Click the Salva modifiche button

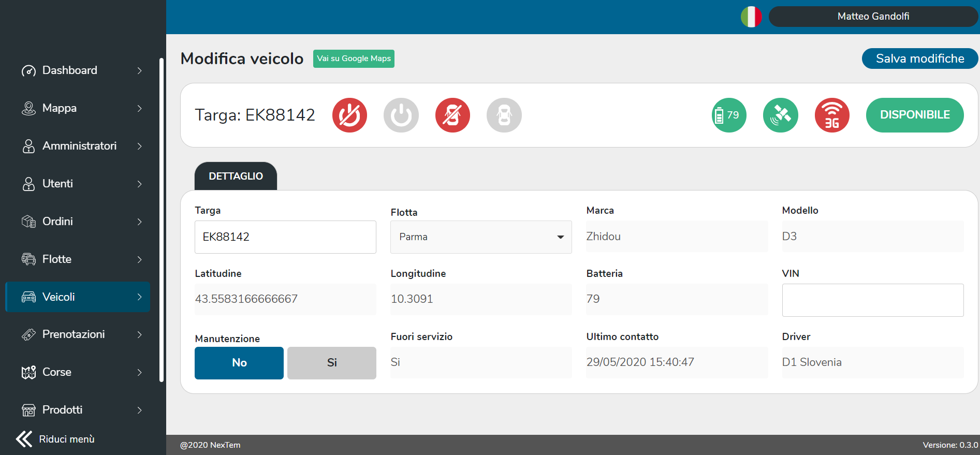coord(919,58)
